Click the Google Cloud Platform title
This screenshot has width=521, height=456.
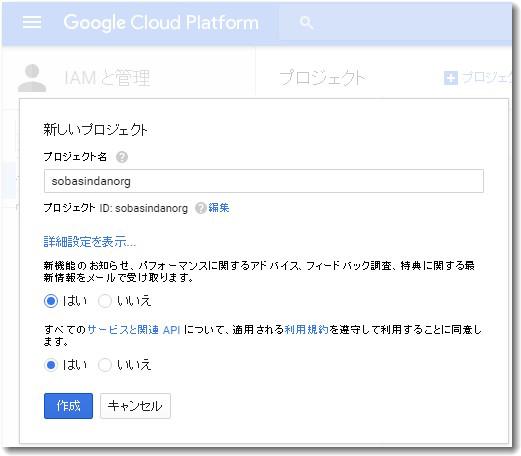161,23
